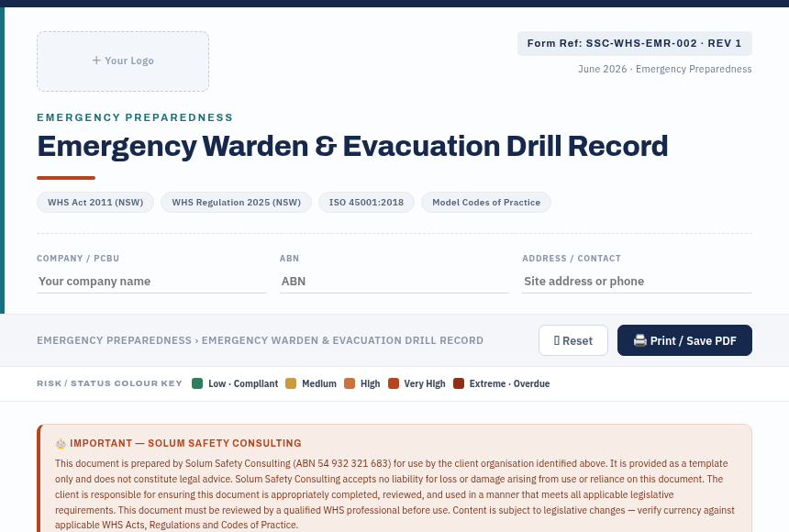Focus the Site address or phone field
789x532 pixels.
pos(637,282)
